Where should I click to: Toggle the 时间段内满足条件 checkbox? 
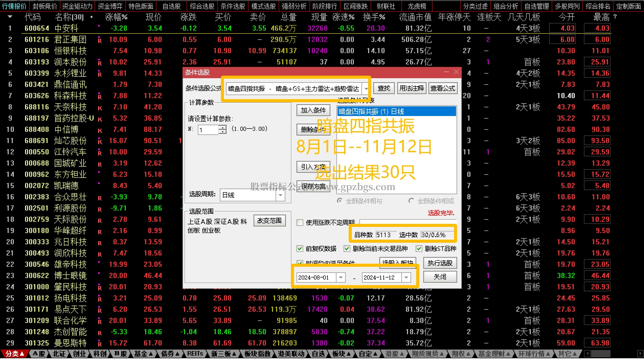pyautogui.click(x=300, y=262)
